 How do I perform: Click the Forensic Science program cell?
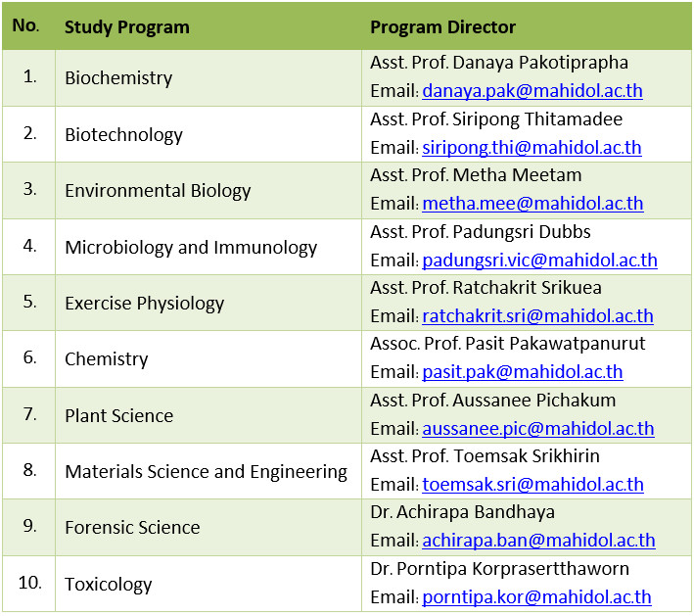[132, 528]
